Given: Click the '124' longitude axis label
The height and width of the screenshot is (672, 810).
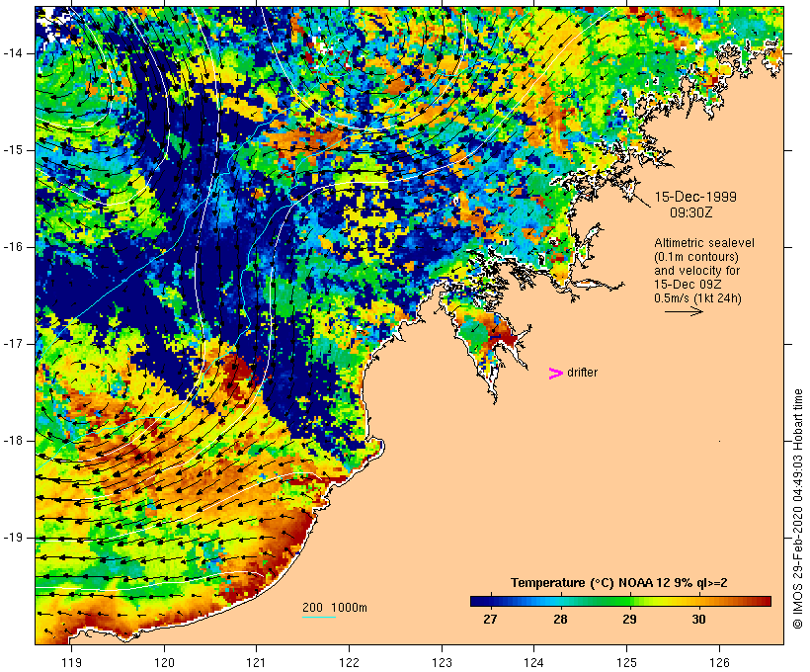Looking at the screenshot, I should point(534,662).
